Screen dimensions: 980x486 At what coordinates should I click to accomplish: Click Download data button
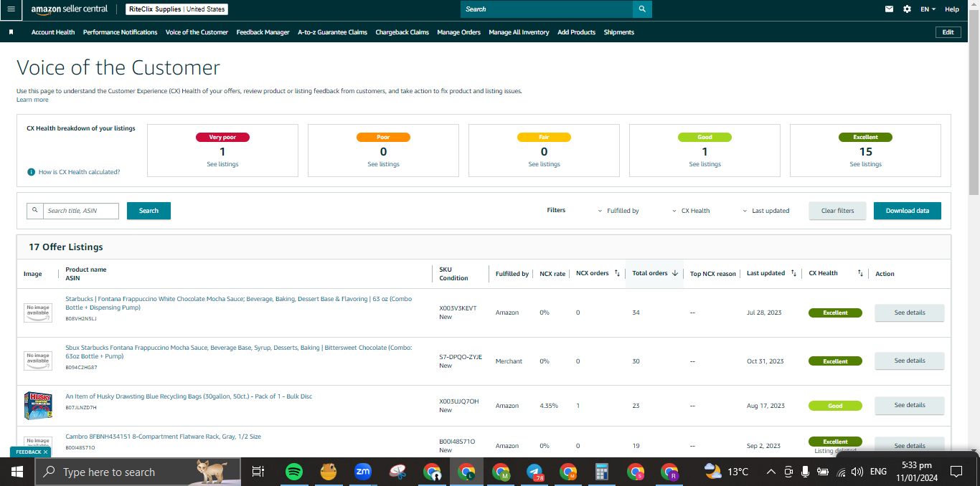[x=907, y=211]
